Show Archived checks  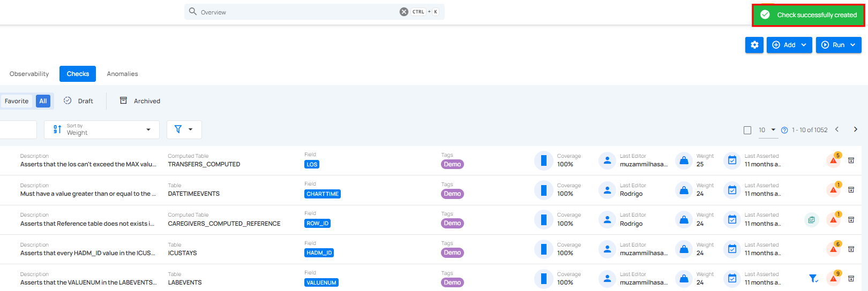tap(140, 101)
